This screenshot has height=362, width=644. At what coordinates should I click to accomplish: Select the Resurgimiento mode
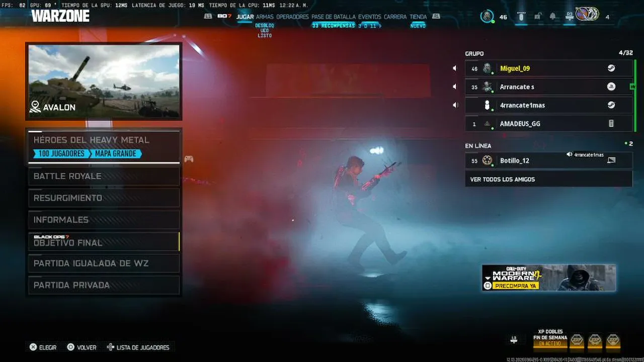point(104,198)
